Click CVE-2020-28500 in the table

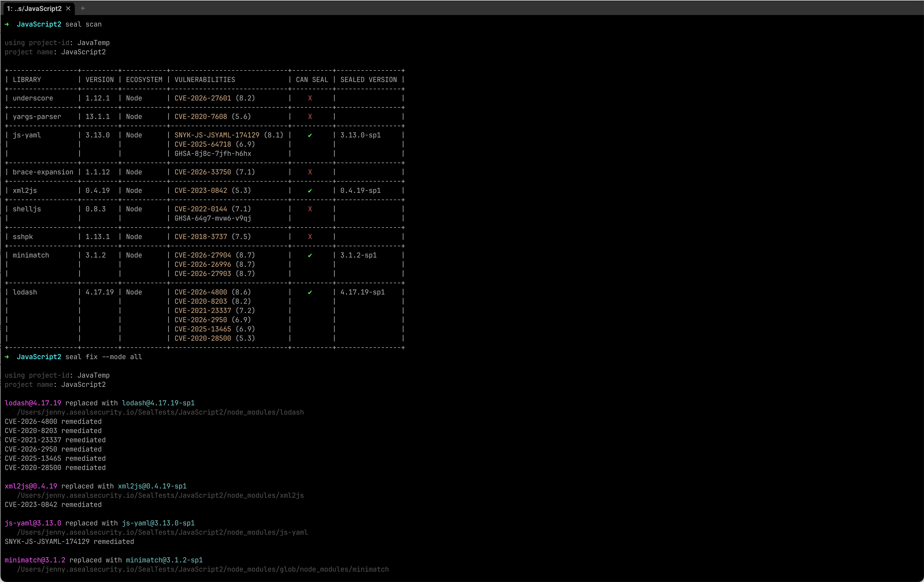(x=203, y=339)
